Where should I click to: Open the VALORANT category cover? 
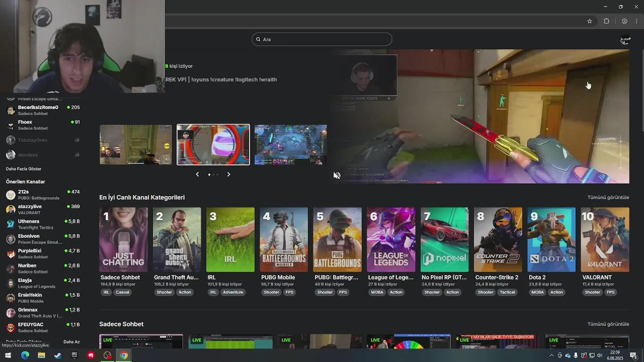[605, 240]
